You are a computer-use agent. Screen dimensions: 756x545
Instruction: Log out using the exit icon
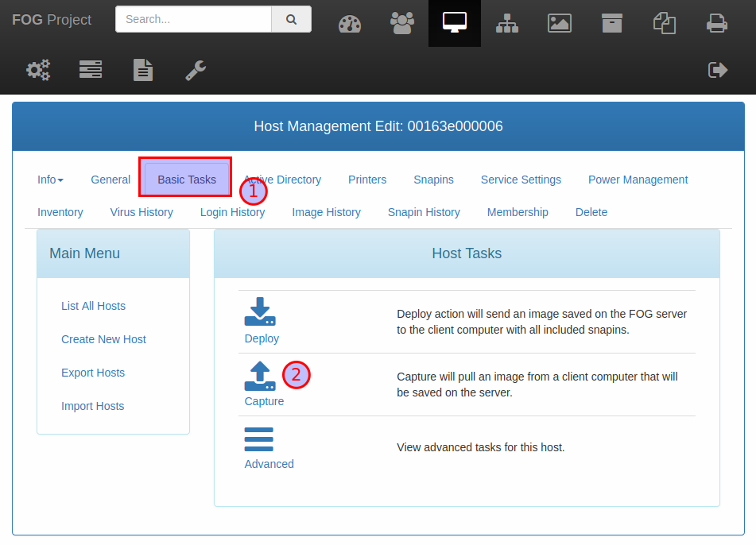(x=717, y=70)
